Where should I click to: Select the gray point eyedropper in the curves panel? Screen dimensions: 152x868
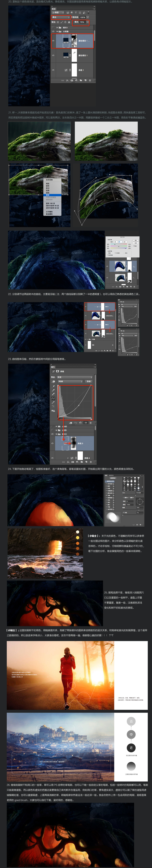53,390
